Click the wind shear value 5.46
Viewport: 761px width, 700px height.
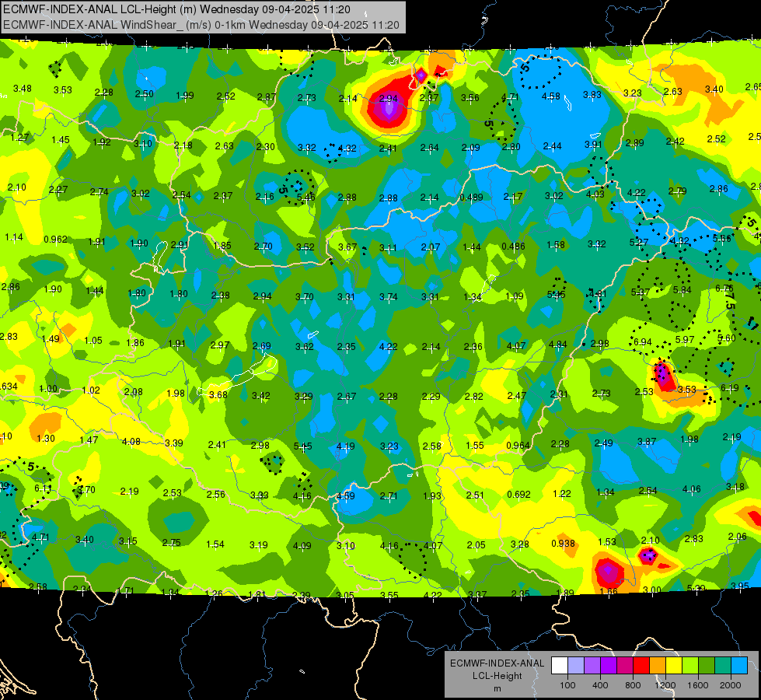tap(305, 197)
